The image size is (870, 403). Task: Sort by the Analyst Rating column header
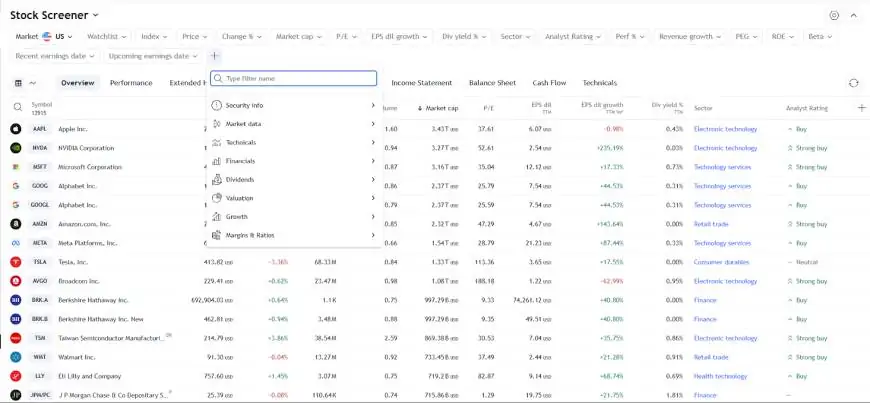coord(807,108)
